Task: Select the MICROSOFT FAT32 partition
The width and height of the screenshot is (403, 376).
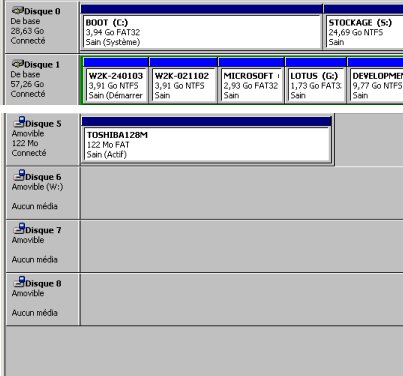Action: 251,85
